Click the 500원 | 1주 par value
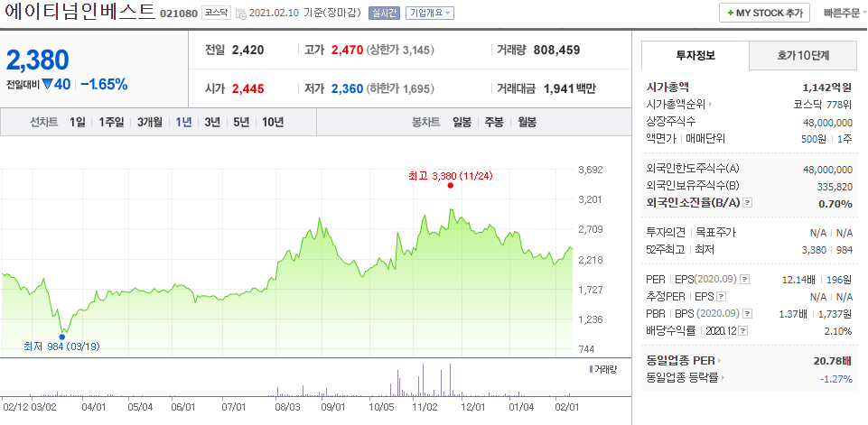Viewport: 868px width, 425px height. coord(827,138)
